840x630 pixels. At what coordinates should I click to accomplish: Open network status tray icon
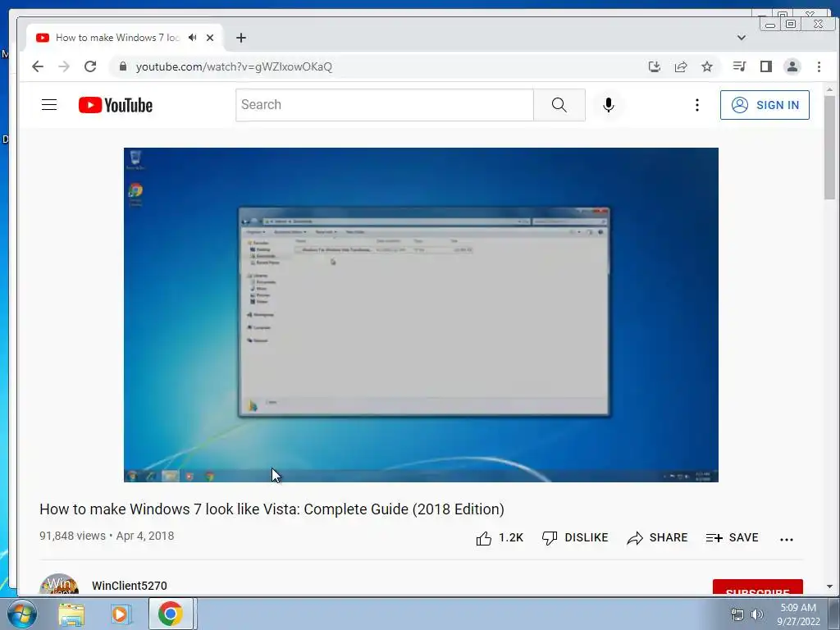pyautogui.click(x=737, y=614)
